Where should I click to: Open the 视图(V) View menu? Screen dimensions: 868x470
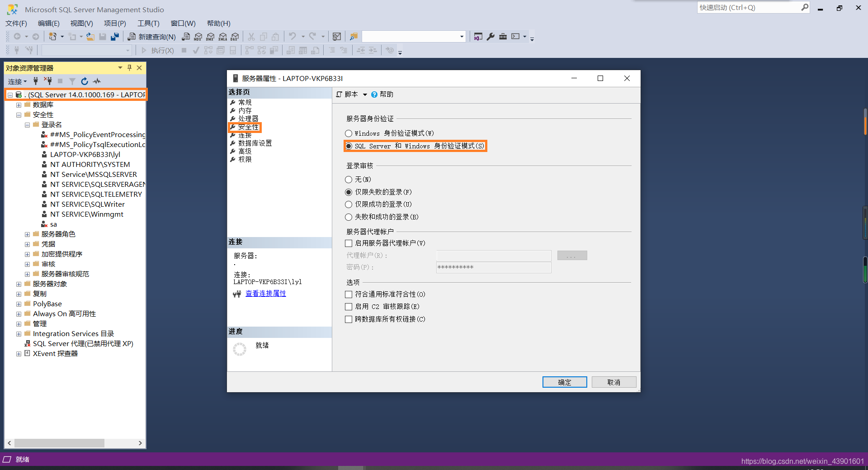coord(81,23)
